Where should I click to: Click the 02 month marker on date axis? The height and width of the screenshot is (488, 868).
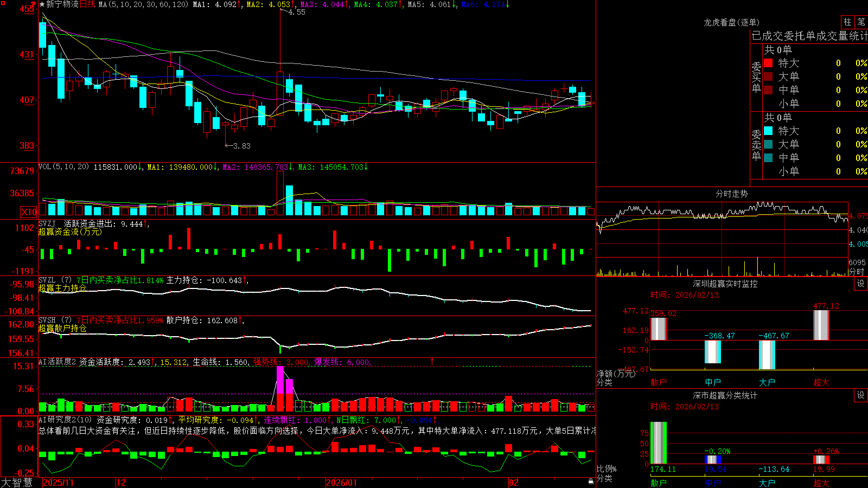514,483
